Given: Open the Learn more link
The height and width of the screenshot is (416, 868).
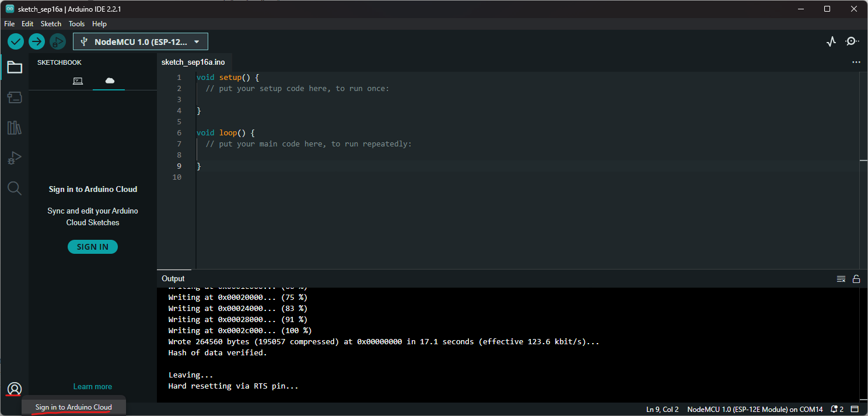Looking at the screenshot, I should click(93, 386).
